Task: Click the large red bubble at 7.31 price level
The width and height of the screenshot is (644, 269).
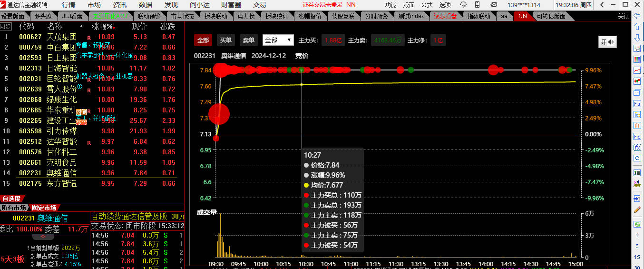Action: point(219,114)
